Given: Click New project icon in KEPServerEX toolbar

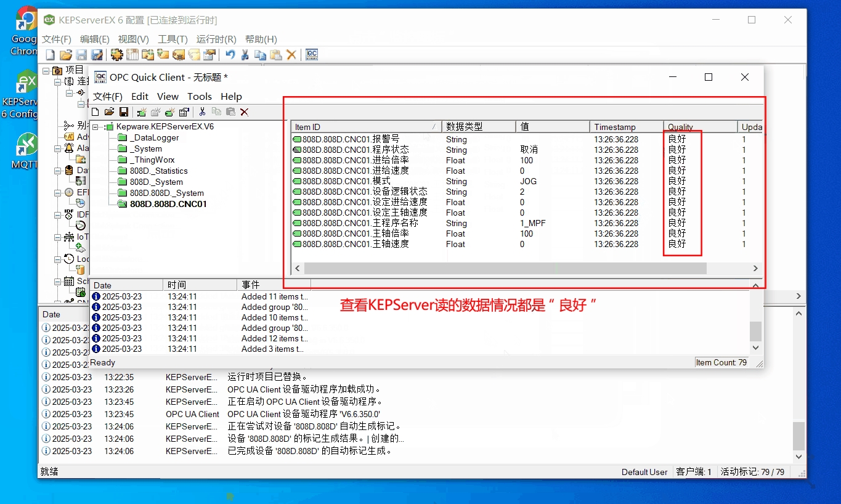Looking at the screenshot, I should [51, 55].
